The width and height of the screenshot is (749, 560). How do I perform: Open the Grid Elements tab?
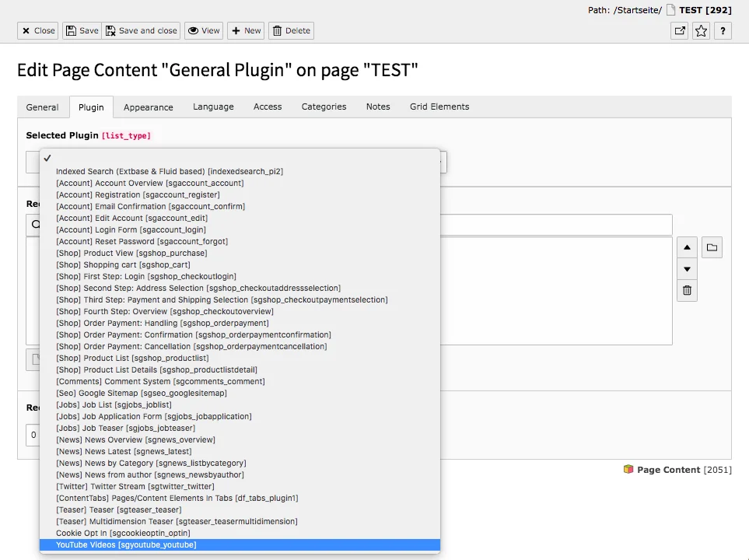pos(439,107)
